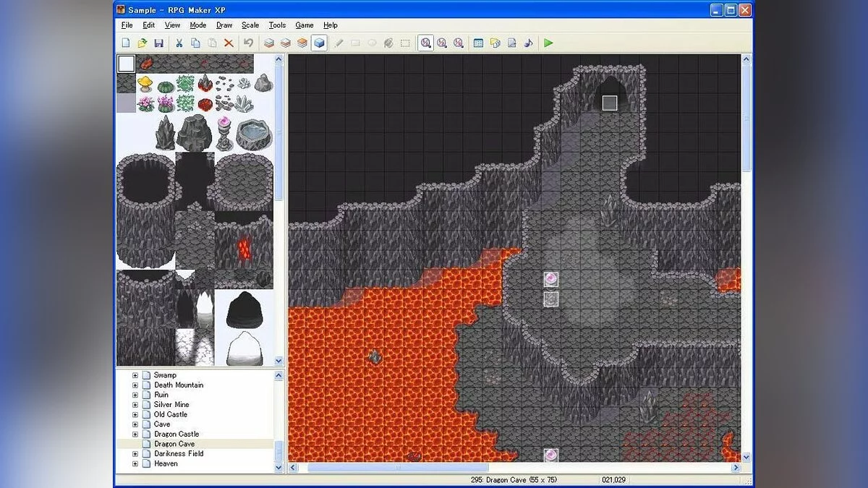Open the Edit menu
The height and width of the screenshot is (488, 868).
[149, 25]
